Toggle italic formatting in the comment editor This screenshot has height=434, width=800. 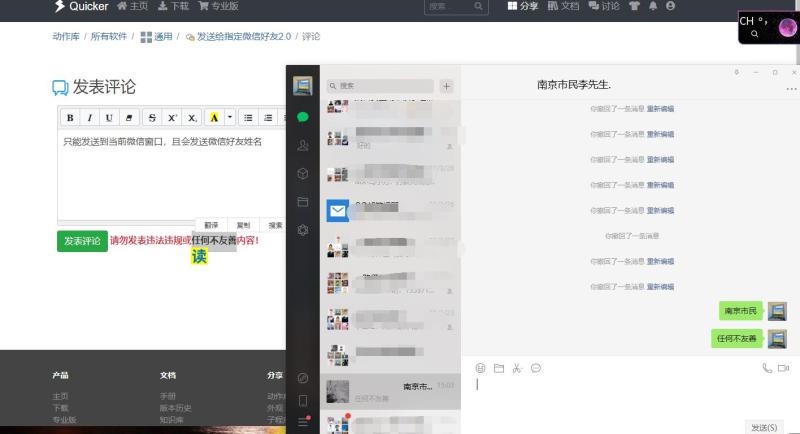click(x=90, y=118)
